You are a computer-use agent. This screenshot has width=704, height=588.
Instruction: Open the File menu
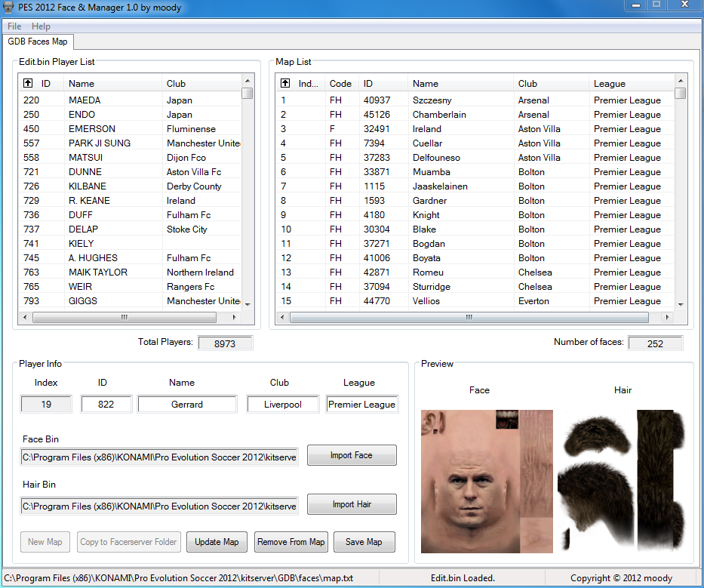click(x=14, y=26)
